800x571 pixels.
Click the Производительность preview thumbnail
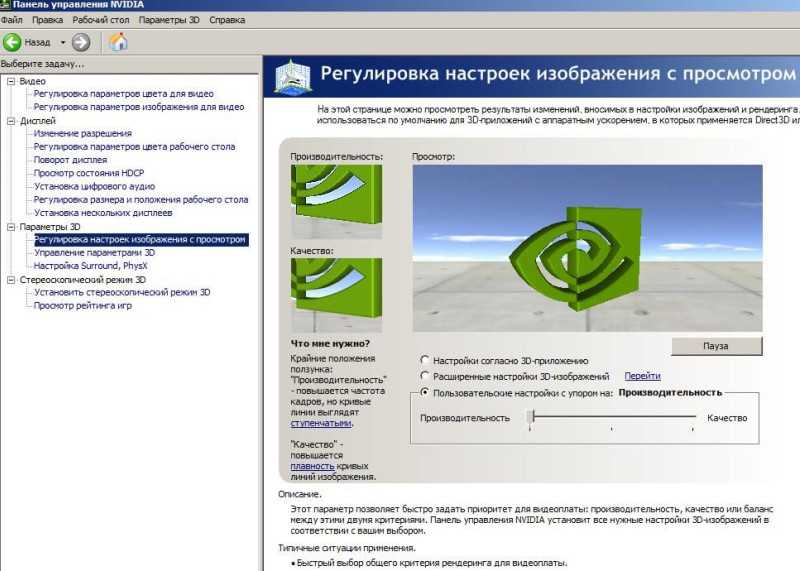point(336,202)
